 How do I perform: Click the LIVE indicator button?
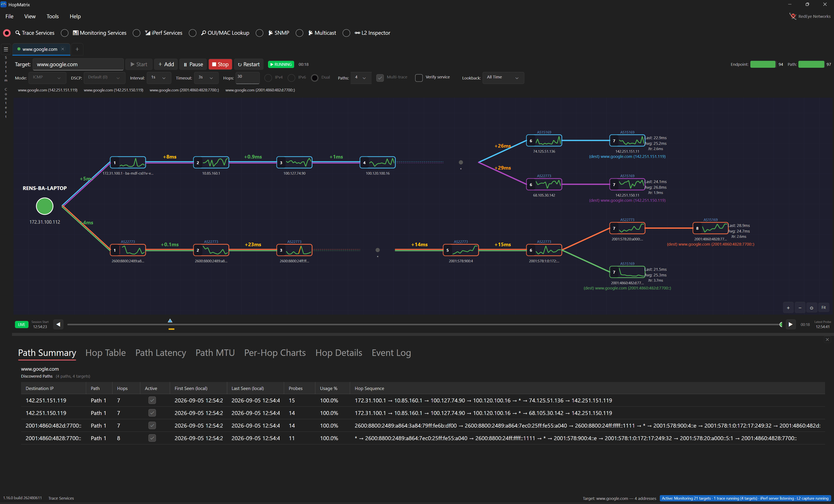[x=22, y=324]
